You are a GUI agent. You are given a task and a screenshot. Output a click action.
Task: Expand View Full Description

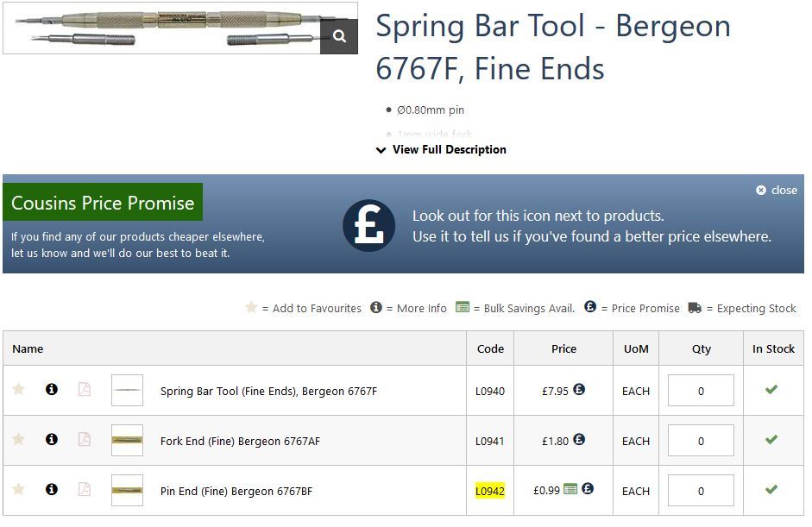(x=441, y=149)
